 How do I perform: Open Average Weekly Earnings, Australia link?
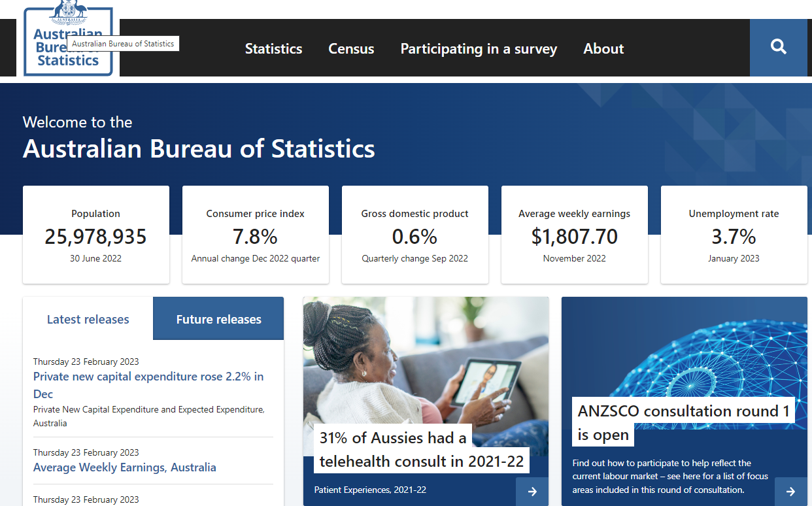click(x=124, y=467)
